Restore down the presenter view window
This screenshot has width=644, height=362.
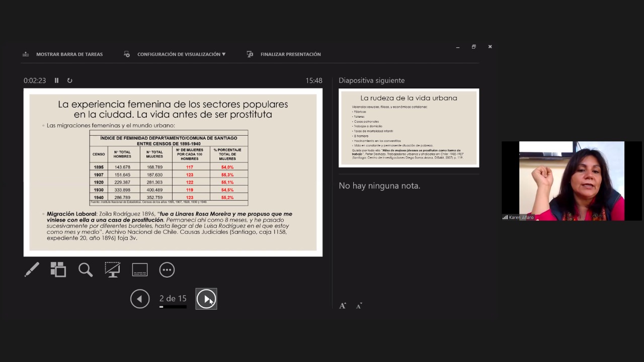click(x=473, y=47)
